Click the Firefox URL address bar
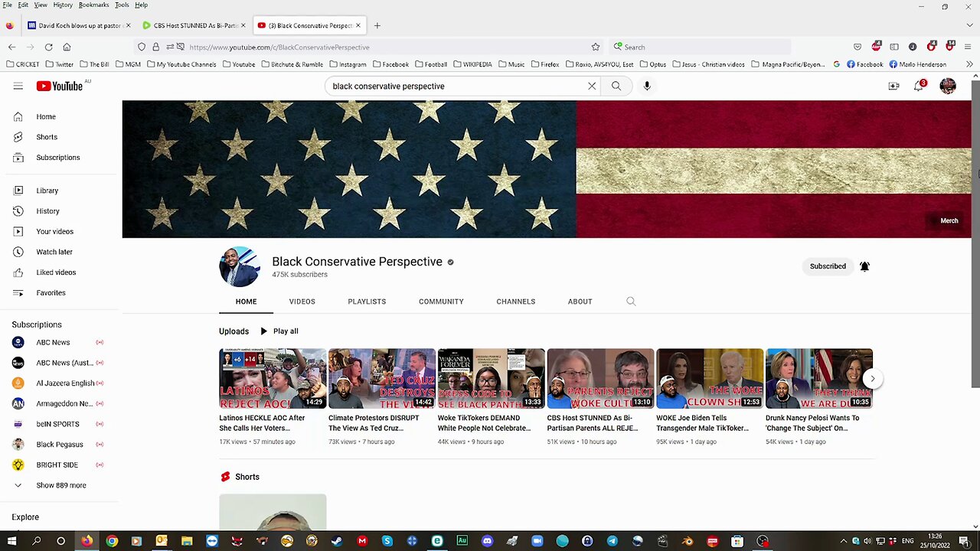The height and width of the screenshot is (551, 980). pyautogui.click(x=367, y=47)
